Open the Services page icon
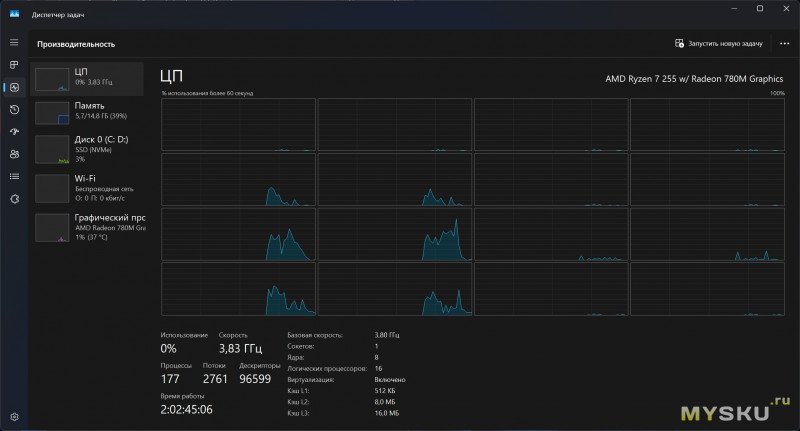Image resolution: width=800 pixels, height=431 pixels. pyautogui.click(x=14, y=199)
